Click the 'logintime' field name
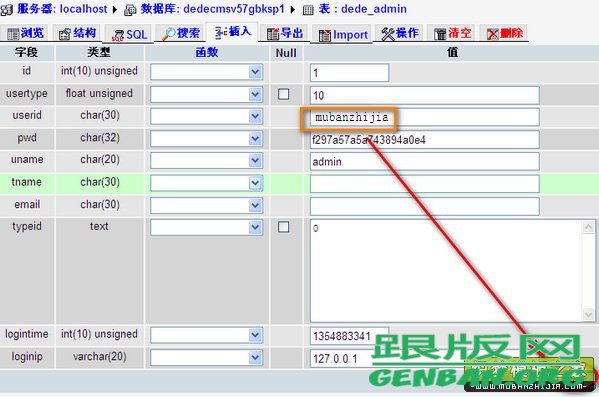 coord(27,334)
